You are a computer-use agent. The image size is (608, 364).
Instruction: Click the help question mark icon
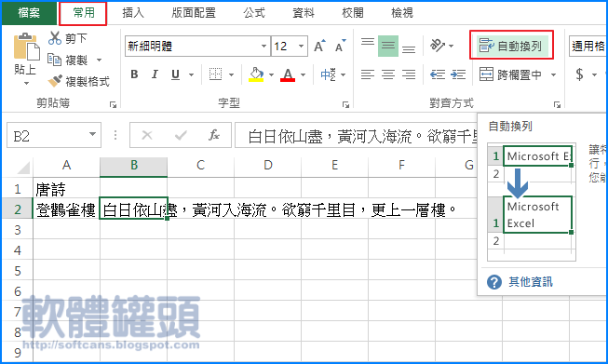(x=494, y=282)
